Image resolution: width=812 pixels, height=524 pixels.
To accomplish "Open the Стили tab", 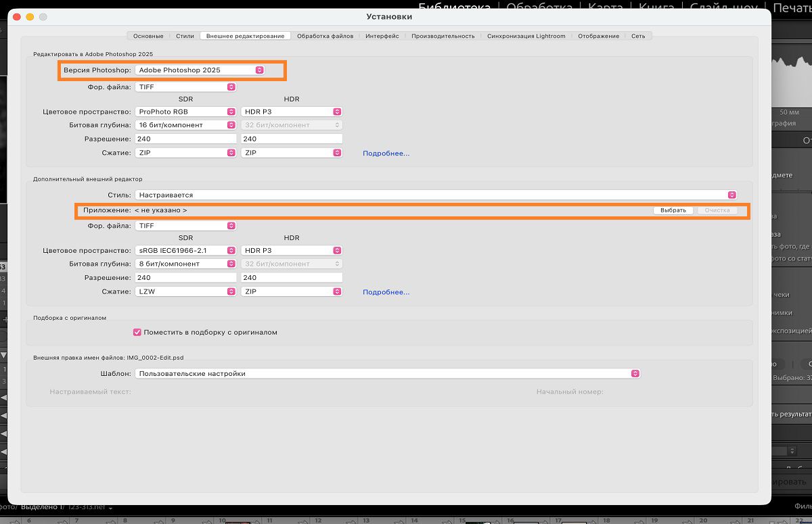I will [185, 36].
